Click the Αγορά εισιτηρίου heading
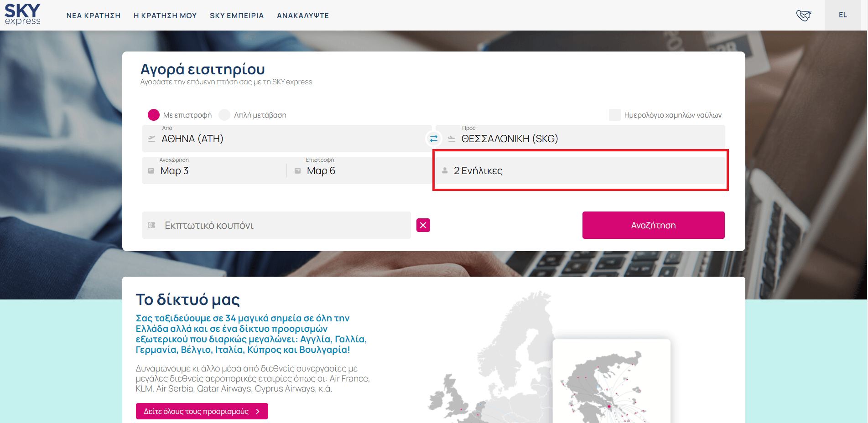Viewport: 868px width, 423px height. point(203,69)
